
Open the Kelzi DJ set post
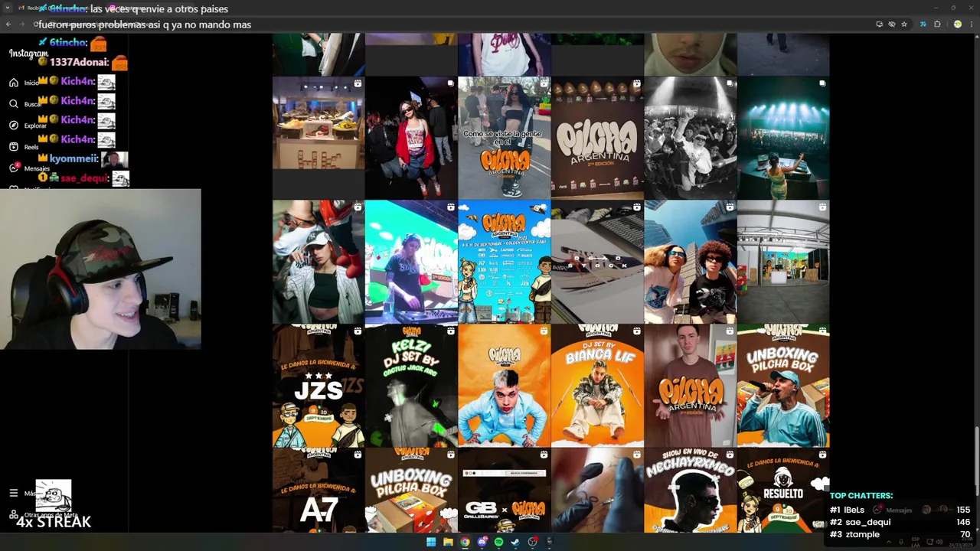411,386
